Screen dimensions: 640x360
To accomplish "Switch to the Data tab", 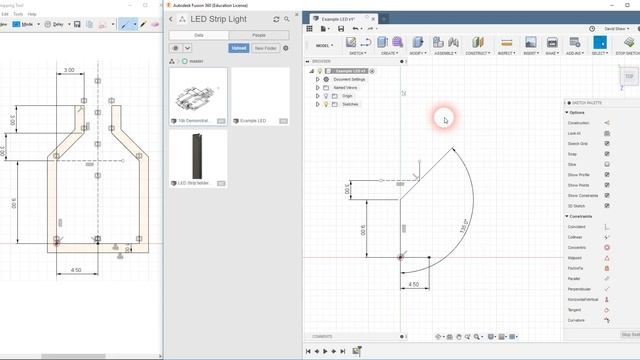I will click(199, 36).
